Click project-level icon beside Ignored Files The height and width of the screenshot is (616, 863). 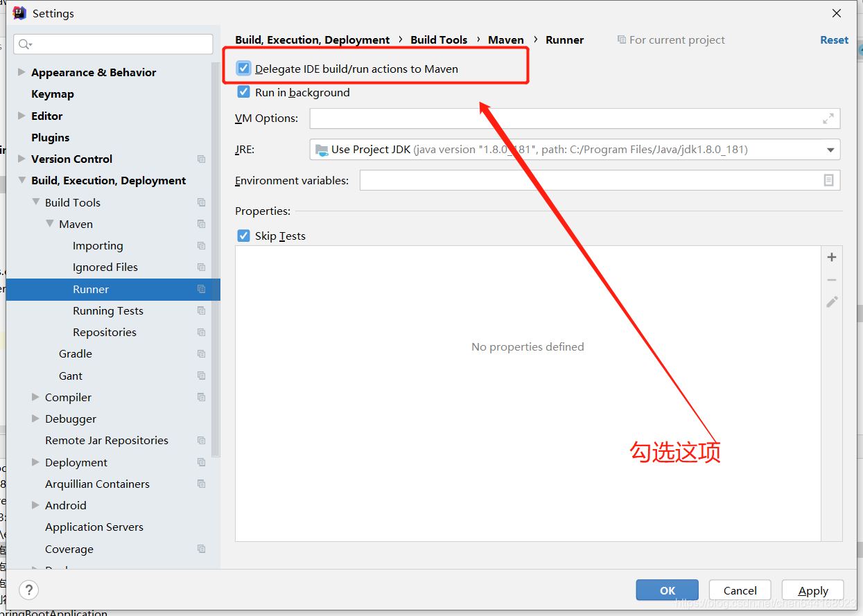point(201,267)
